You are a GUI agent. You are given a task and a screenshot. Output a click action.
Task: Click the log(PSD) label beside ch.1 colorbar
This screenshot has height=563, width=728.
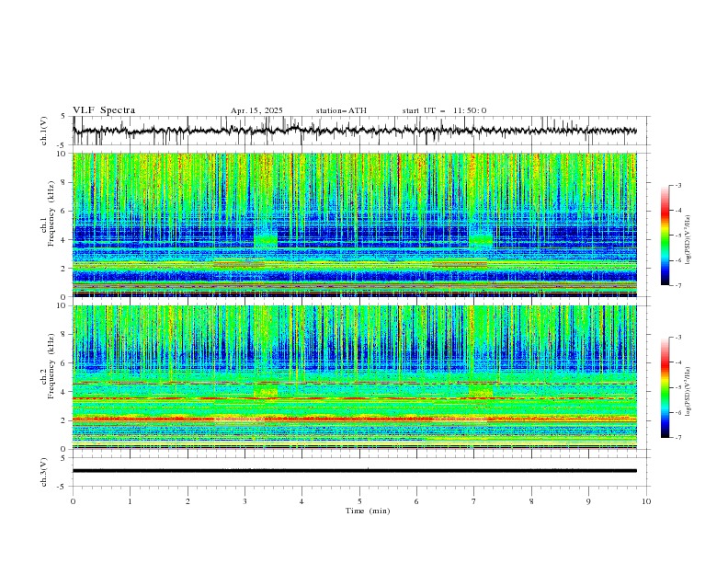[x=688, y=240]
